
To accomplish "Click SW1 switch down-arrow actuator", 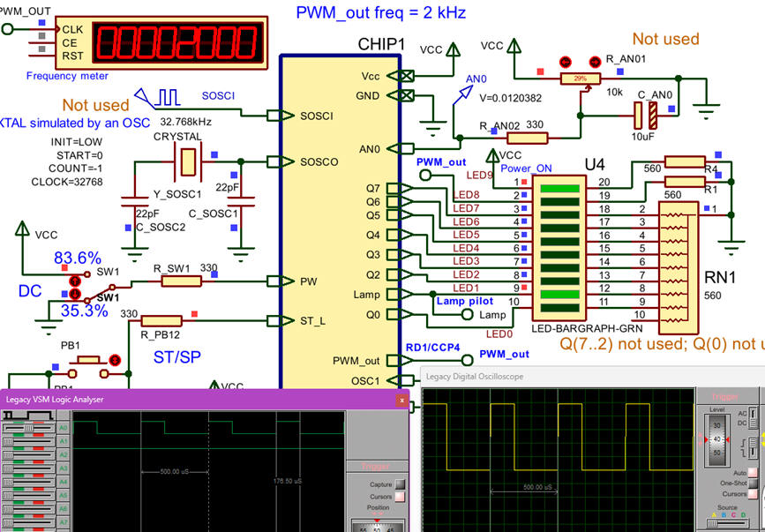I will click(x=76, y=292).
